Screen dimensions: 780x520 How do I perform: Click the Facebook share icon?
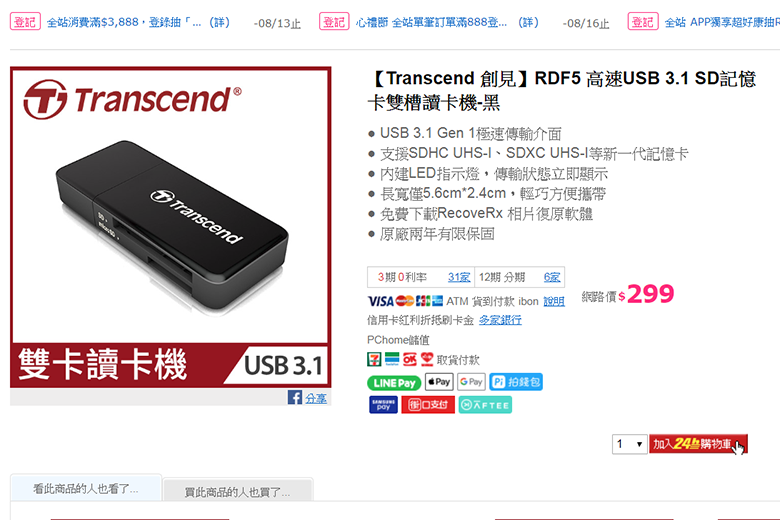(x=294, y=397)
